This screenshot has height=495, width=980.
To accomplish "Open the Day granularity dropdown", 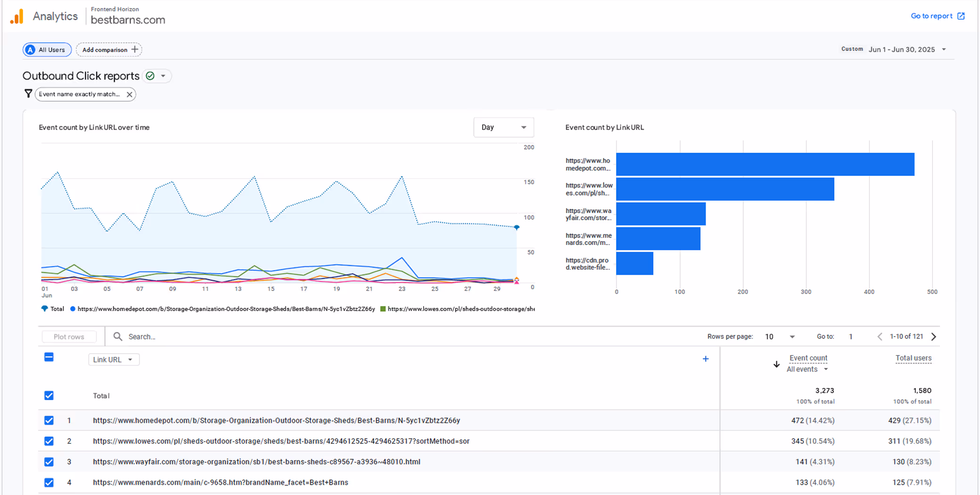I will [x=503, y=127].
